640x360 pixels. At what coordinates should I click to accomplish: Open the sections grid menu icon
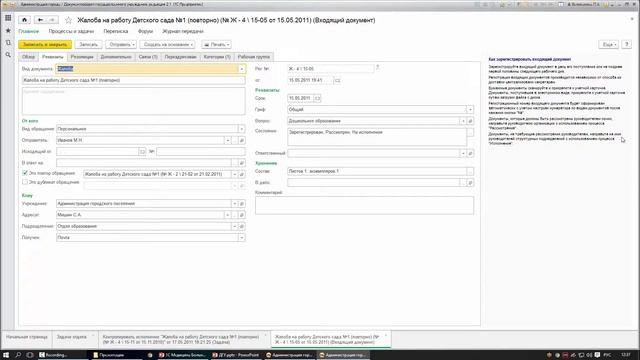pos(8,18)
